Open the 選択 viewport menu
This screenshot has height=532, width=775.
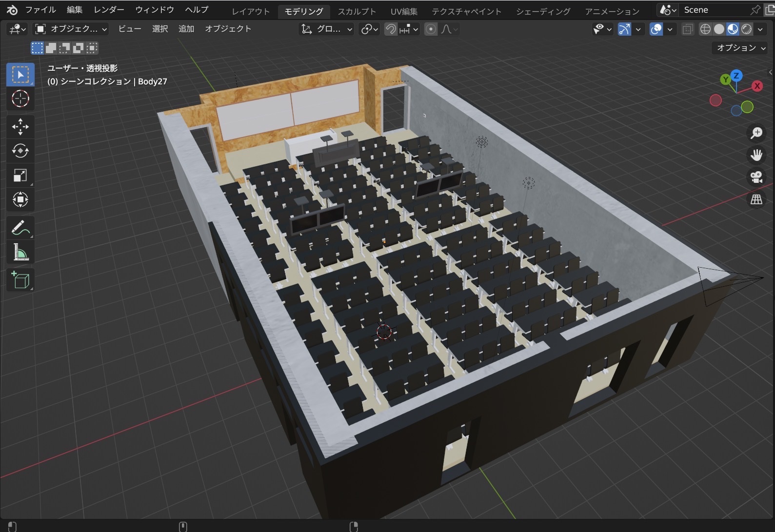160,29
